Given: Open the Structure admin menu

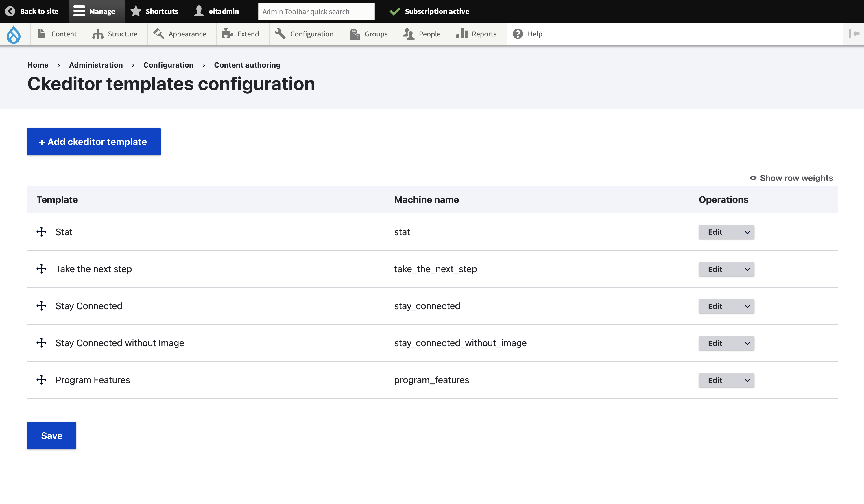Looking at the screenshot, I should 115,34.
